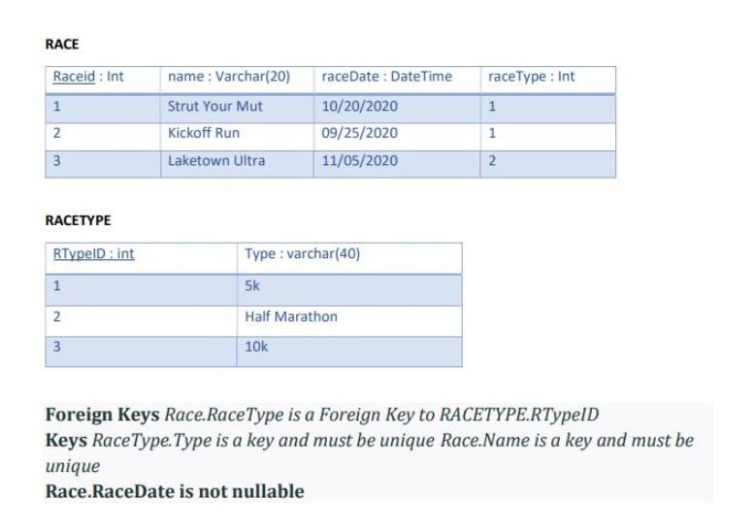The image size is (756, 532).
Task: Click the Raceid : Int column header
Action: [103, 80]
